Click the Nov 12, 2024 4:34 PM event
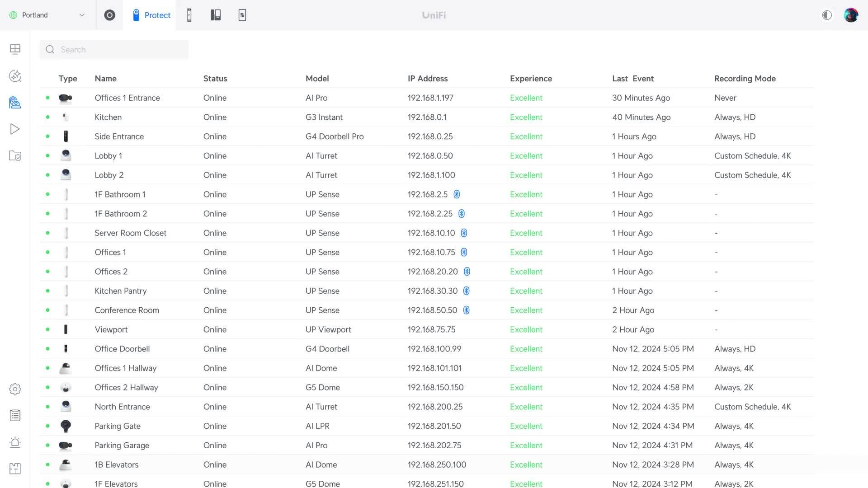Viewport: 868px width, 488px height. pos(653,426)
